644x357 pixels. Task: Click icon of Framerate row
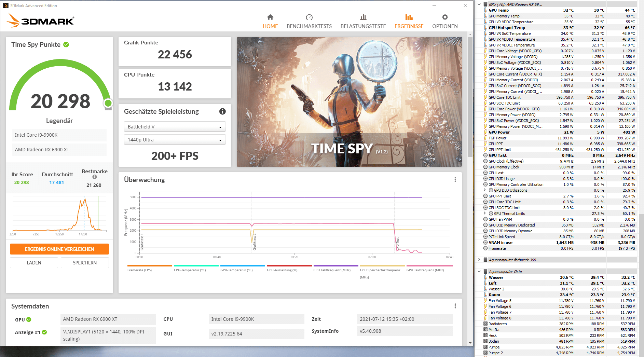click(x=485, y=248)
